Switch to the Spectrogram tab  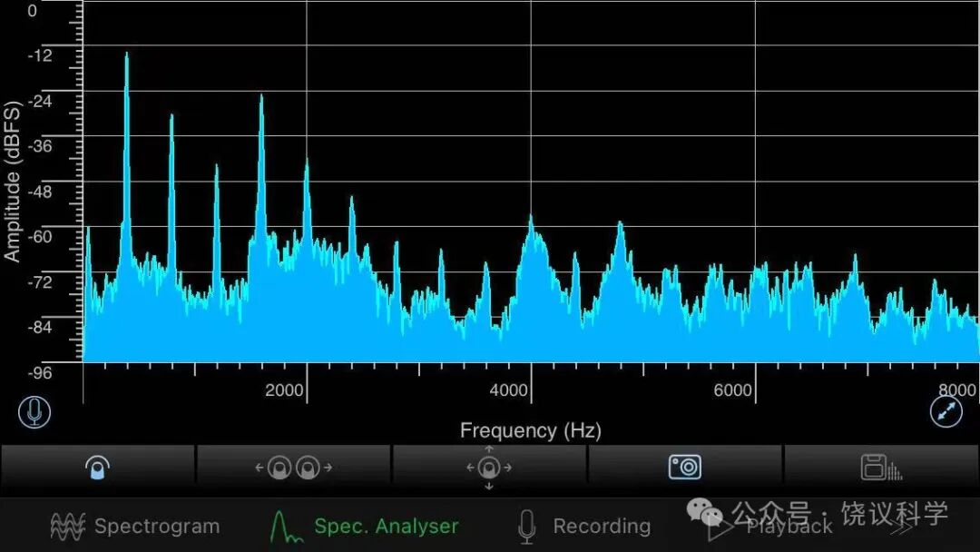[135, 527]
